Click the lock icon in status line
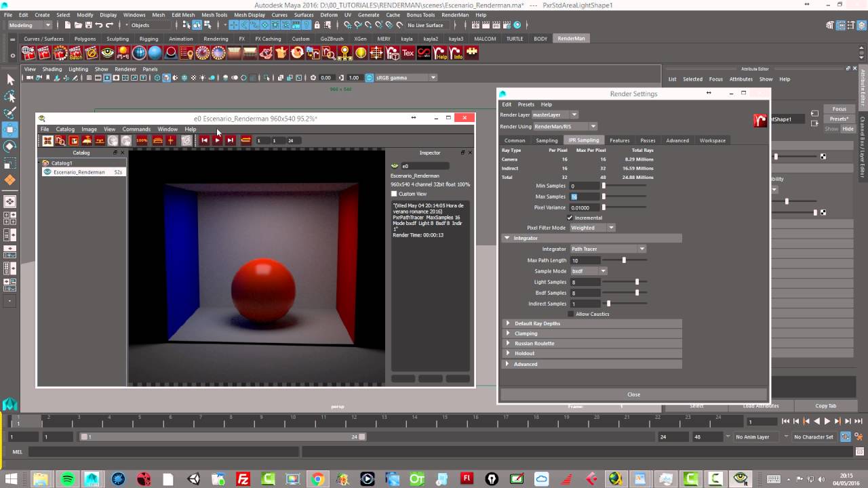Viewport: 868px width, 488px height. (x=317, y=25)
